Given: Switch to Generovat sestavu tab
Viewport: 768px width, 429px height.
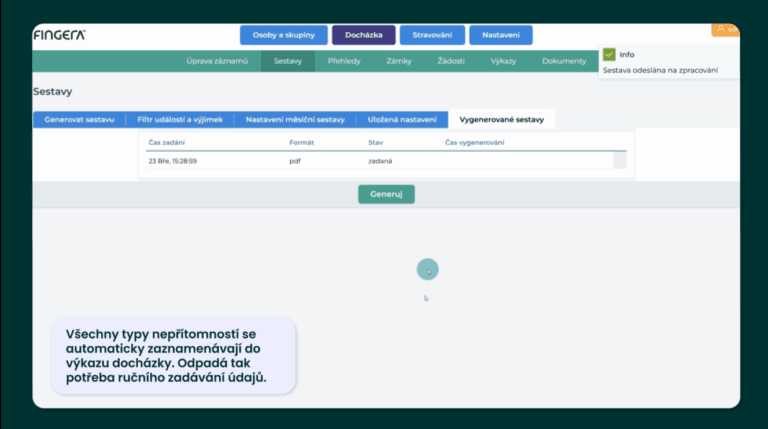Looking at the screenshot, I should coord(79,119).
